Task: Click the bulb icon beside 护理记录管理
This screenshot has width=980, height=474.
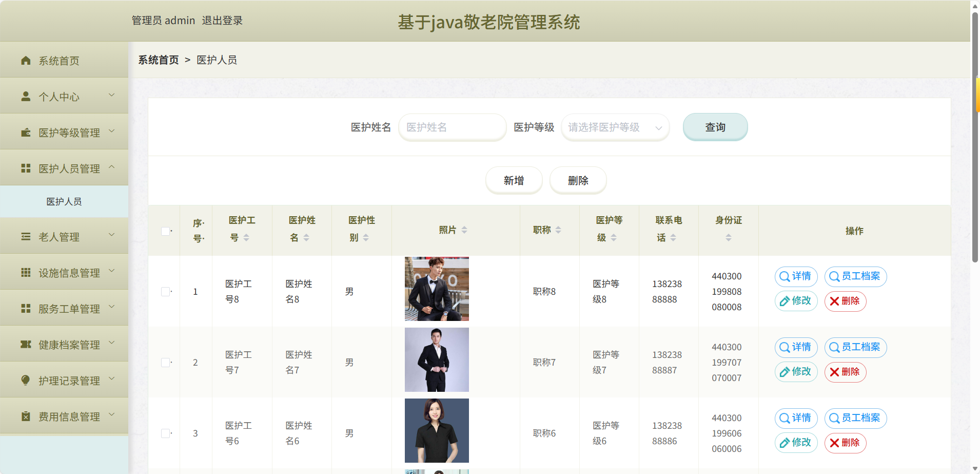Action: 26,381
